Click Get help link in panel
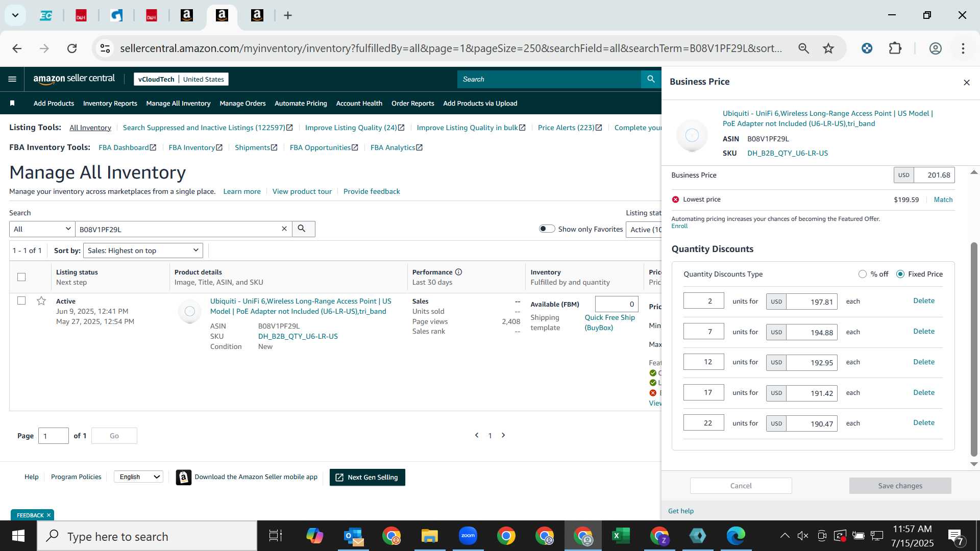Screen dimensions: 980x551 (x=680, y=511)
